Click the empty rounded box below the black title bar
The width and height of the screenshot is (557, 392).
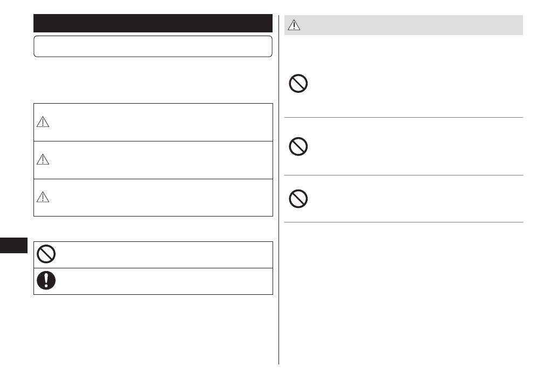153,46
